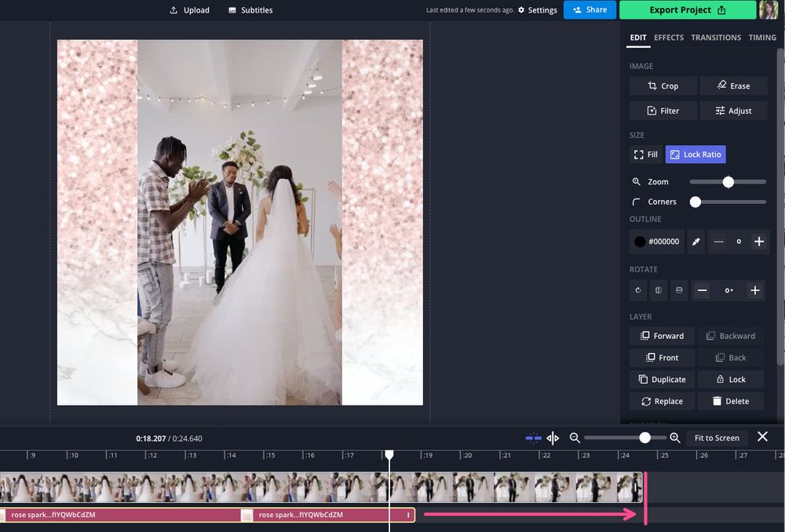Flip the image vertically

pos(679,290)
